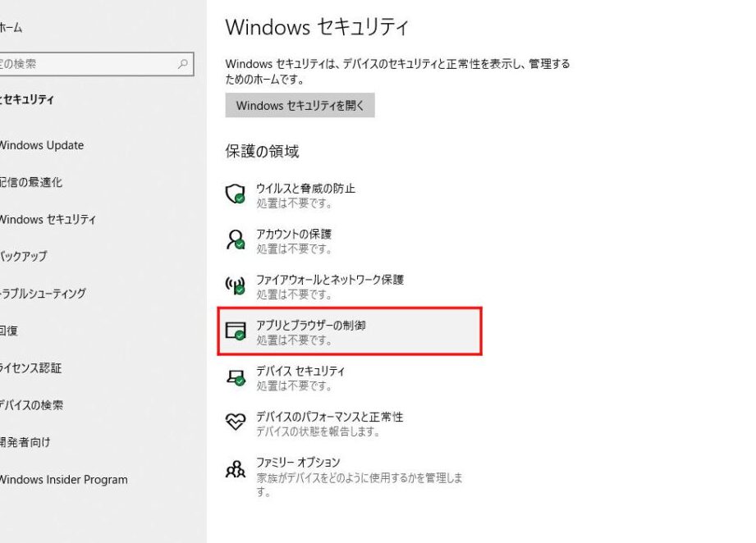Select 回復 in the sidebar
Screen dimensions: 756x543
click(10, 331)
